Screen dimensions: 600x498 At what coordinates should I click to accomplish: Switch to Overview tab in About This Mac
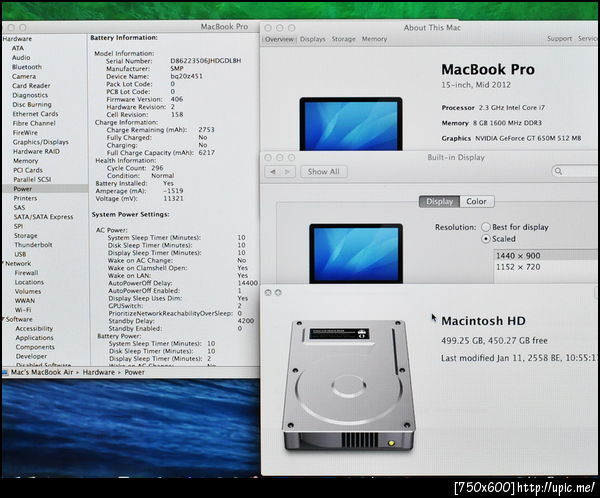coord(279,39)
